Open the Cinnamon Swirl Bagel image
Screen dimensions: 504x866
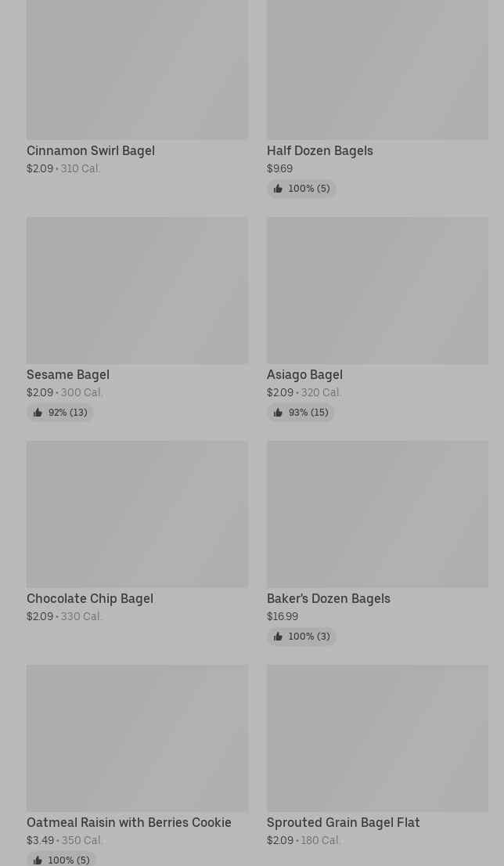137,69
